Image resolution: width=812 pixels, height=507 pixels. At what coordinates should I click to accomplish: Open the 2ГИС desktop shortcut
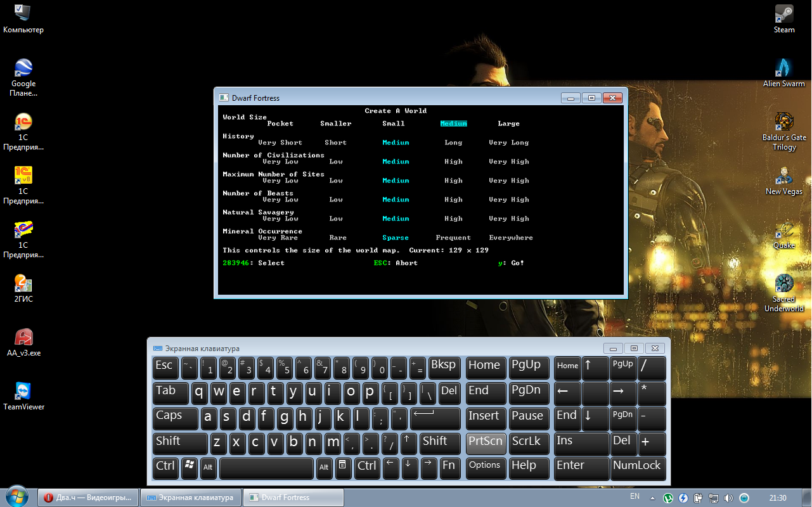[23, 288]
